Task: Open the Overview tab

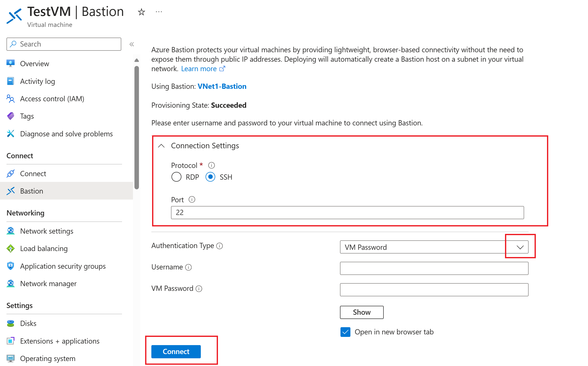Action: tap(35, 63)
